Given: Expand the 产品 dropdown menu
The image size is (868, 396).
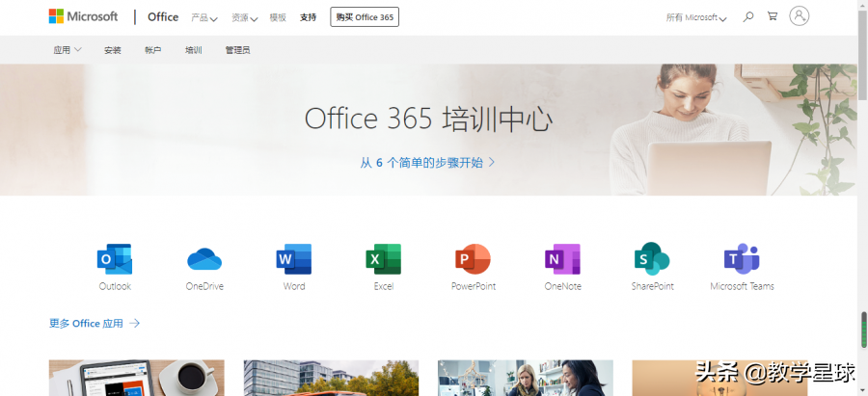Looking at the screenshot, I should coord(204,17).
